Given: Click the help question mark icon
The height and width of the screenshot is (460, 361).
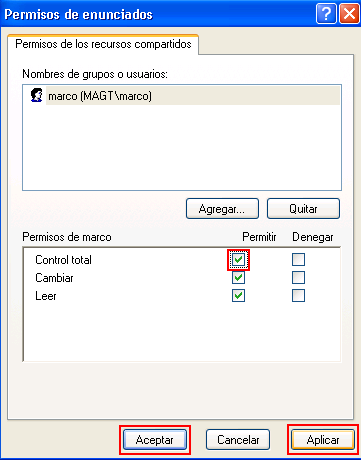Looking at the screenshot, I should click(x=326, y=14).
